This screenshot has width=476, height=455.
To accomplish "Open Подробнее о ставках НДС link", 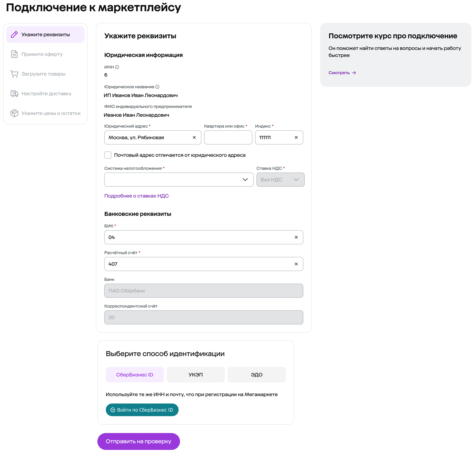I will [x=136, y=196].
